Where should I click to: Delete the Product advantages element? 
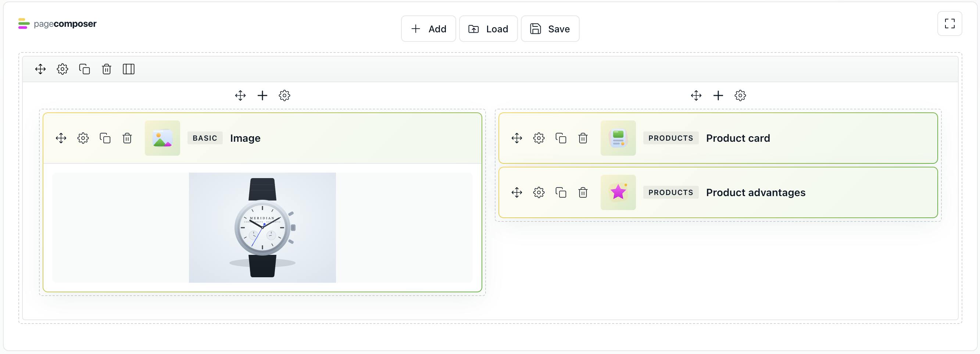click(583, 192)
